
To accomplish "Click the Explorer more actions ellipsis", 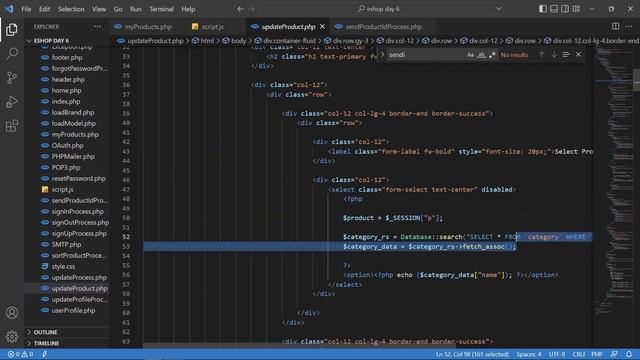I will tap(97, 27).
